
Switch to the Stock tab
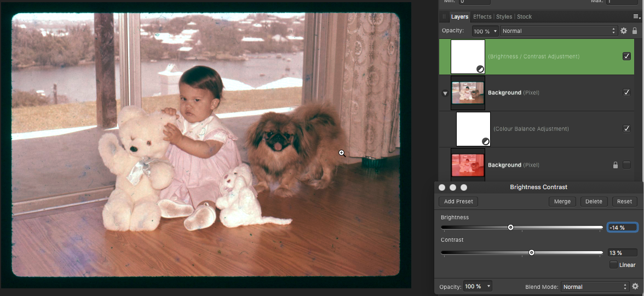pyautogui.click(x=525, y=17)
